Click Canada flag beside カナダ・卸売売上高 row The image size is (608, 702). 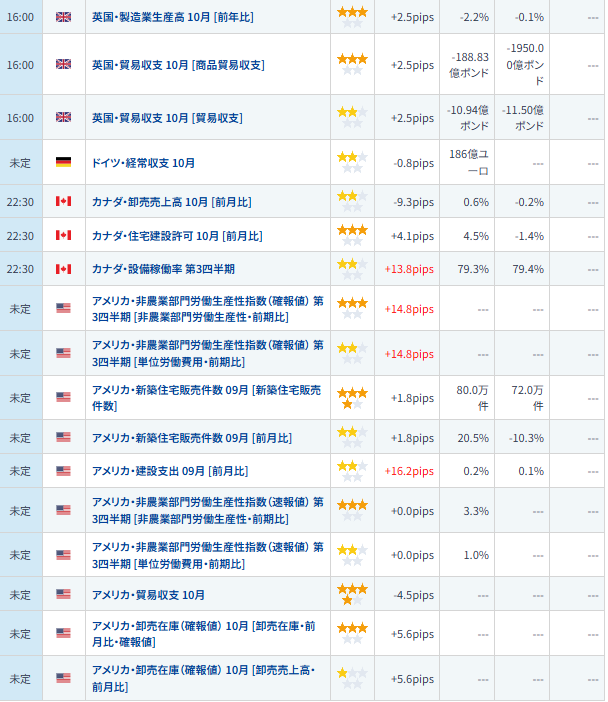(x=63, y=201)
